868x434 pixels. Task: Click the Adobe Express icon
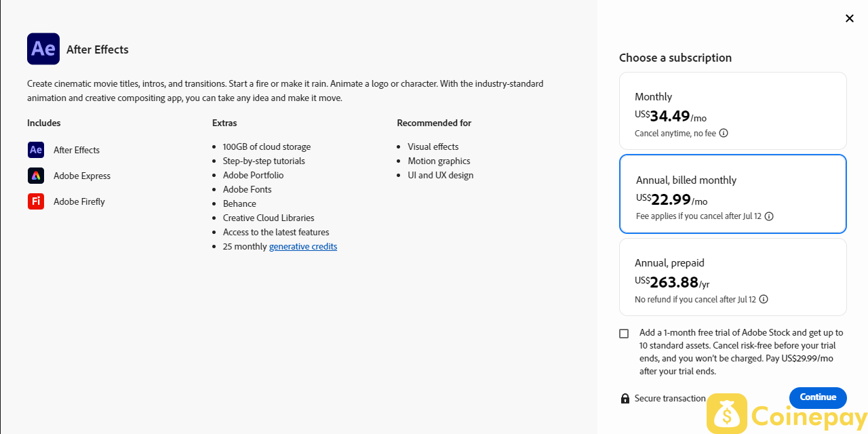36,176
